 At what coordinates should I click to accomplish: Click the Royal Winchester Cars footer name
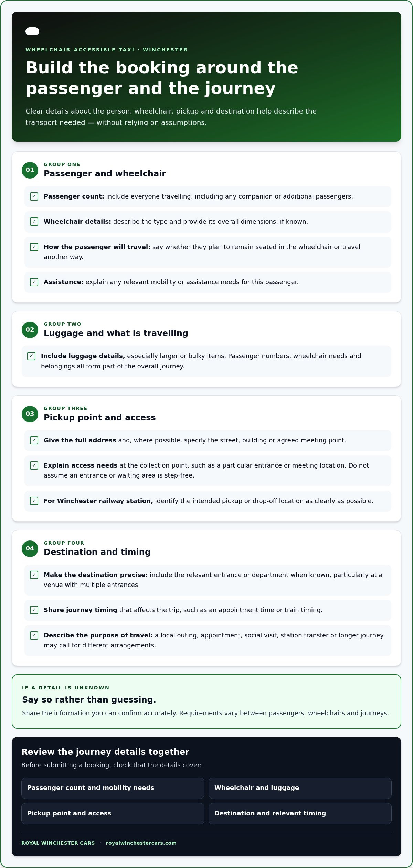58,843
